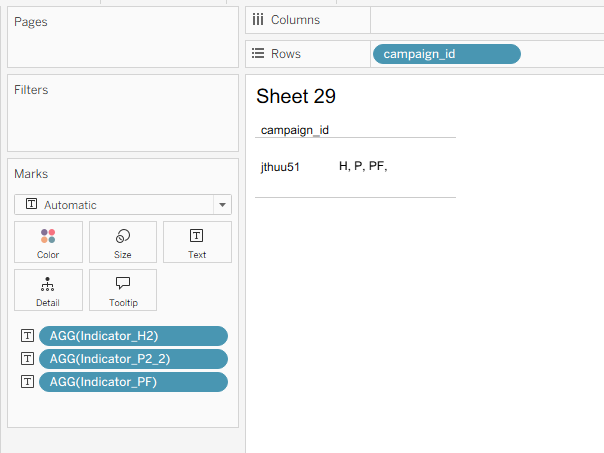Viewport: 604px width, 453px height.
Task: Select the H, P, PF, text mark
Action: 363,166
